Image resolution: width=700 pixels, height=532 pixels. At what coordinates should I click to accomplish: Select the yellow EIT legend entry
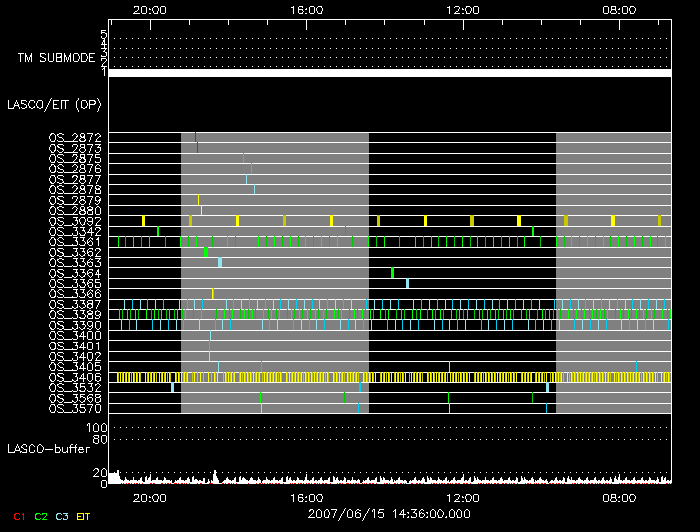(x=84, y=515)
